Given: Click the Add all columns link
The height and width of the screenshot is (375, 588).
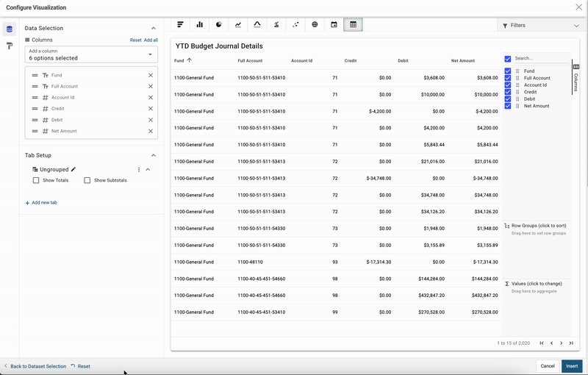Looking at the screenshot, I should [151, 40].
